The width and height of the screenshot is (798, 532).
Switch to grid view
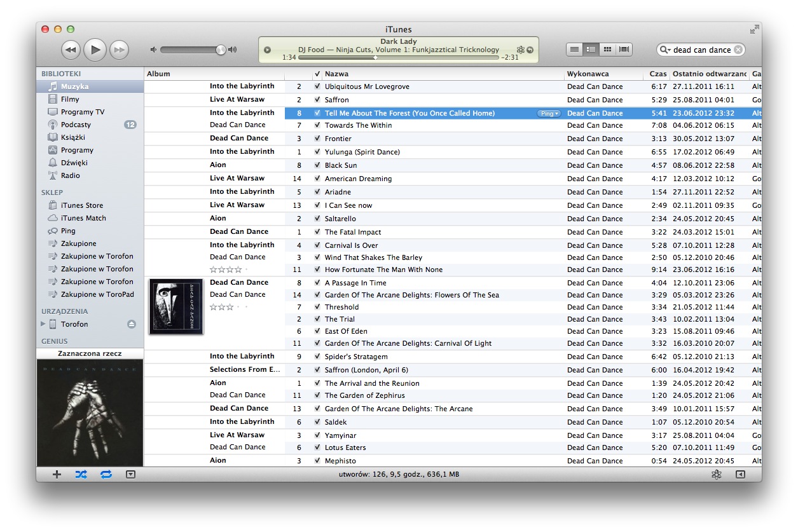click(607, 50)
